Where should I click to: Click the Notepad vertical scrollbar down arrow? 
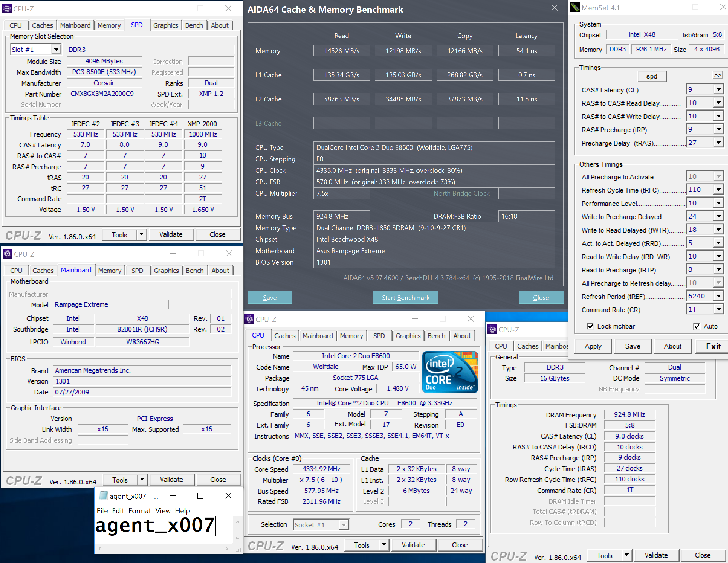238,538
